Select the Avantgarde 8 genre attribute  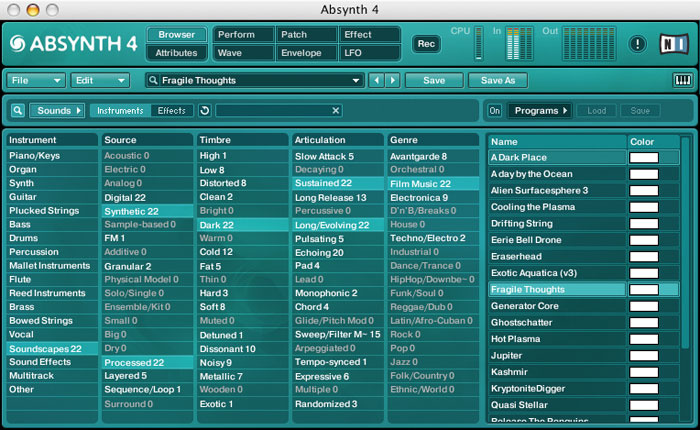pyautogui.click(x=433, y=156)
